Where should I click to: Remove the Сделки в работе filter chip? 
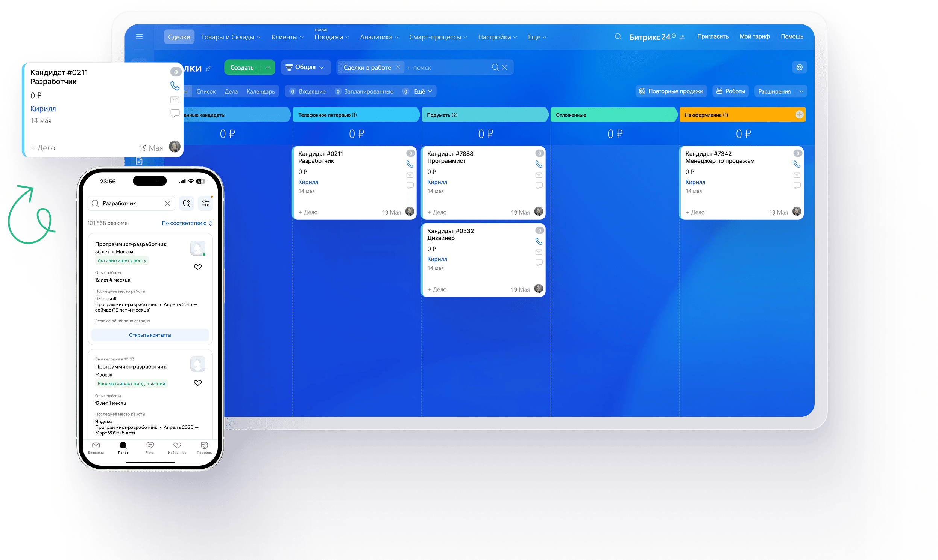pyautogui.click(x=398, y=67)
